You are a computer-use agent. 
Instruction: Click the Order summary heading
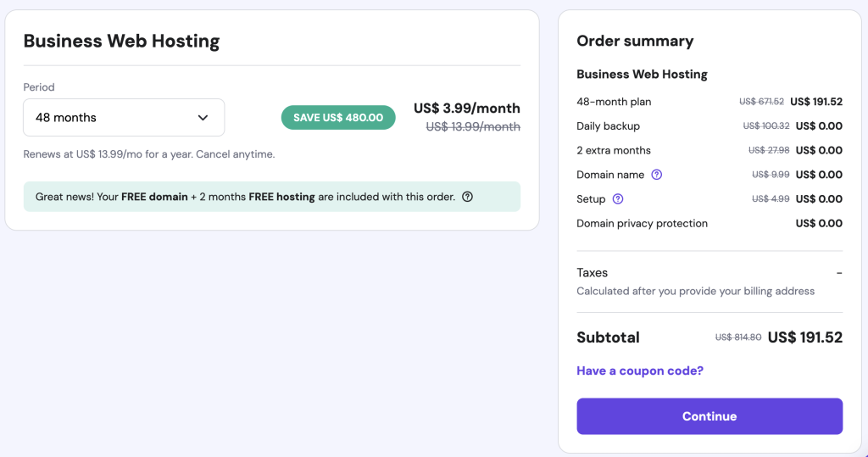coord(635,41)
